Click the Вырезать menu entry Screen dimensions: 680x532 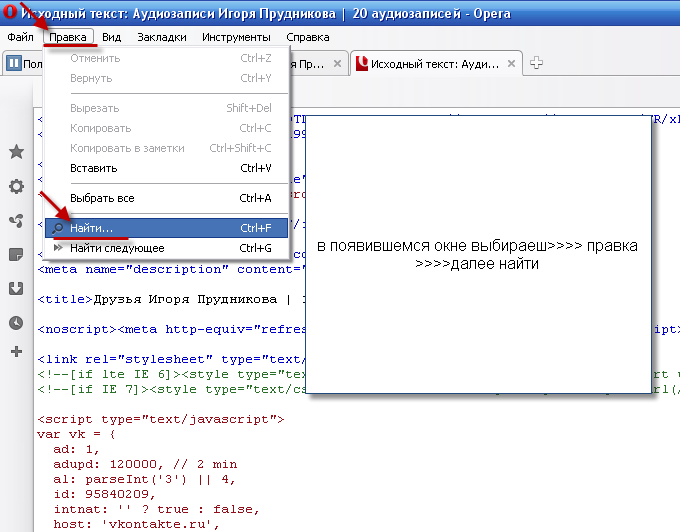click(x=166, y=108)
